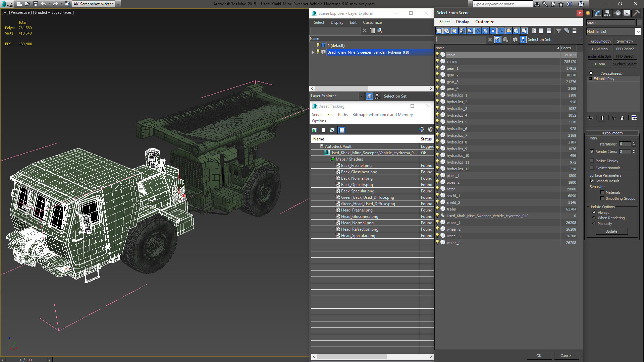Open the Modify command panel tab
The width and height of the screenshot is (644, 362).
598,13
